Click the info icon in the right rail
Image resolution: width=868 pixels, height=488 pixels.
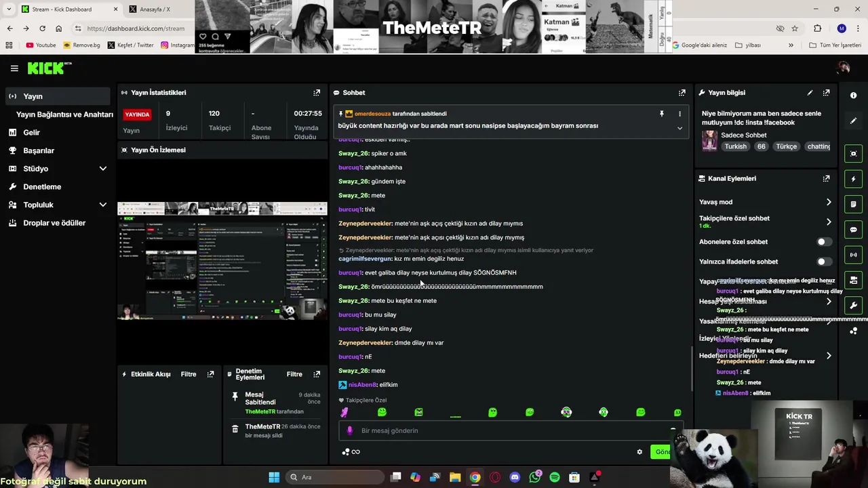coord(854,96)
